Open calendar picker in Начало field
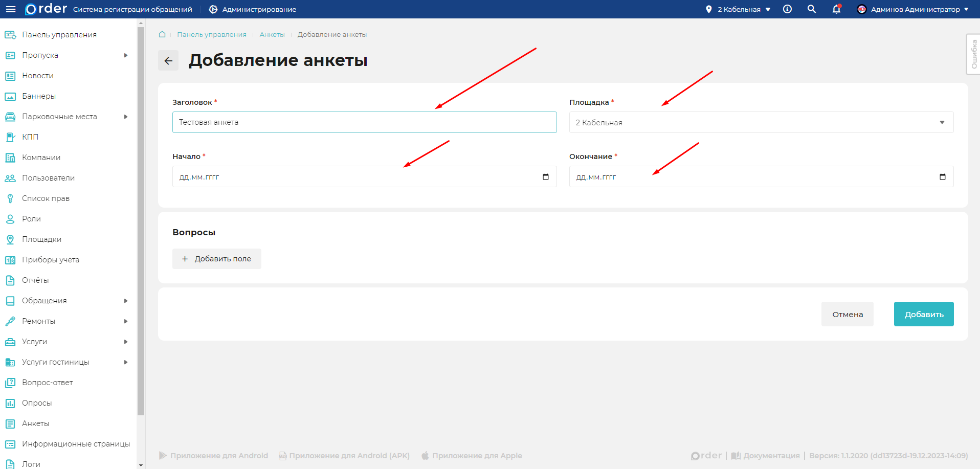The height and width of the screenshot is (469, 980). tap(546, 177)
